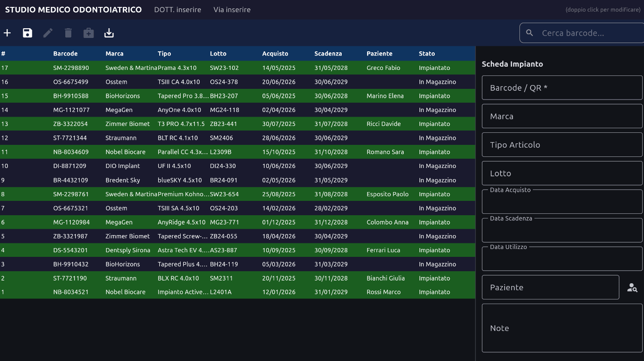
Task: Click the save floppy disk icon
Action: [x=27, y=33]
